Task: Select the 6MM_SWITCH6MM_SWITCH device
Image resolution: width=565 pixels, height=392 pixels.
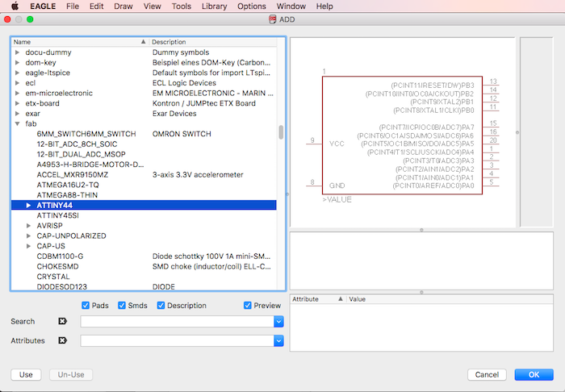Action: (86, 134)
